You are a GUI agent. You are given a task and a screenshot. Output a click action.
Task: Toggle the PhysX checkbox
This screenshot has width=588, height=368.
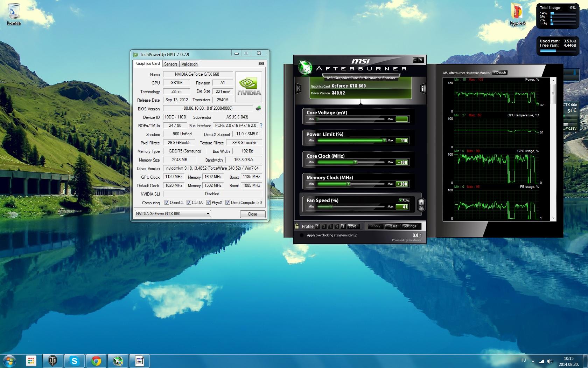pyautogui.click(x=208, y=203)
